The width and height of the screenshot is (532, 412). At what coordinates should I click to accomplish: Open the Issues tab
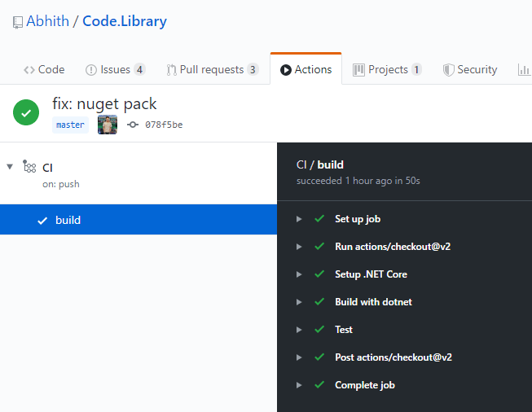click(115, 70)
